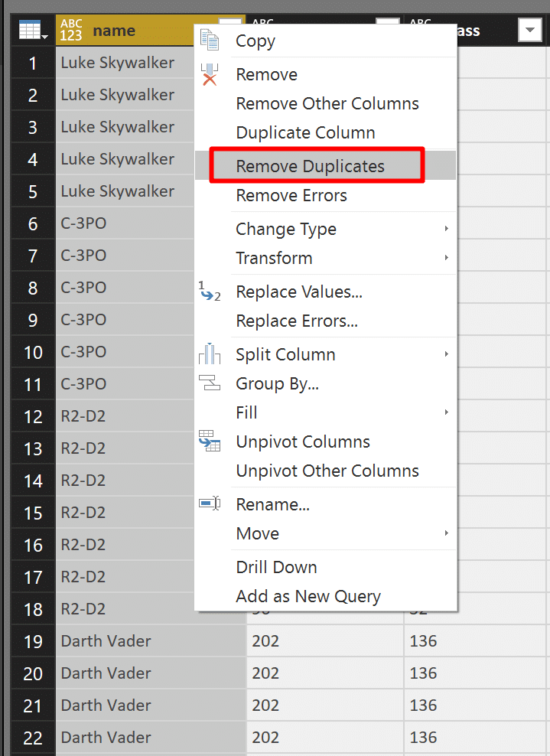Screen dimensions: 550x756
Task: Choose Remove Duplicates
Action: click(325, 166)
